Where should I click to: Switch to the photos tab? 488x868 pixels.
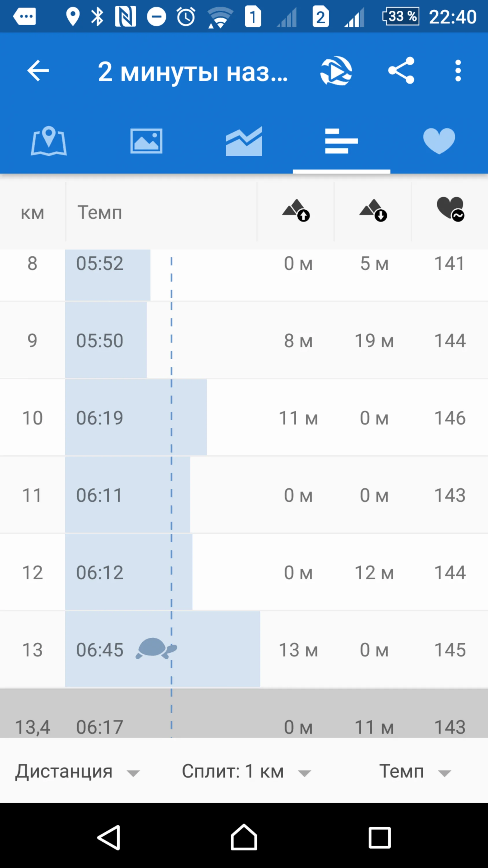(x=146, y=141)
